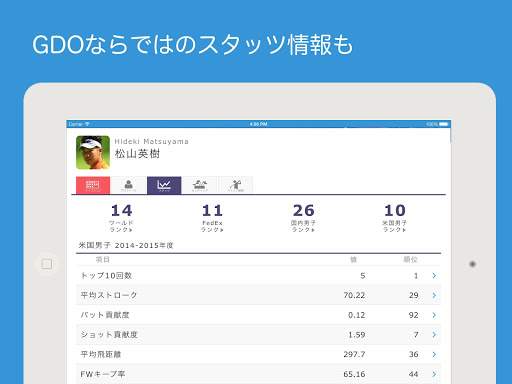The width and height of the screenshot is (512, 384).
Task: Expand the ショット貢献度 row chevron
Action: tap(434, 334)
